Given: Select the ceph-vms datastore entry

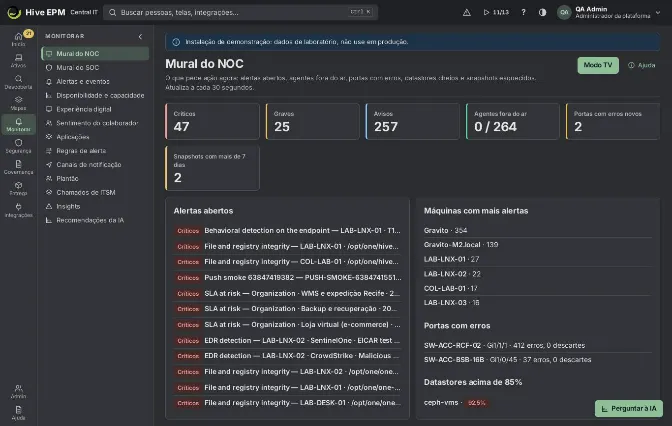Looking at the screenshot, I should tap(455, 403).
